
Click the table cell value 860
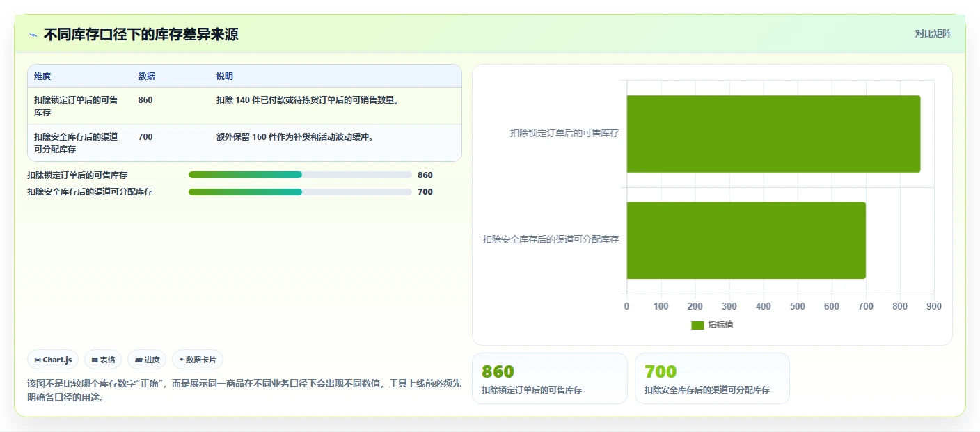pyautogui.click(x=145, y=100)
